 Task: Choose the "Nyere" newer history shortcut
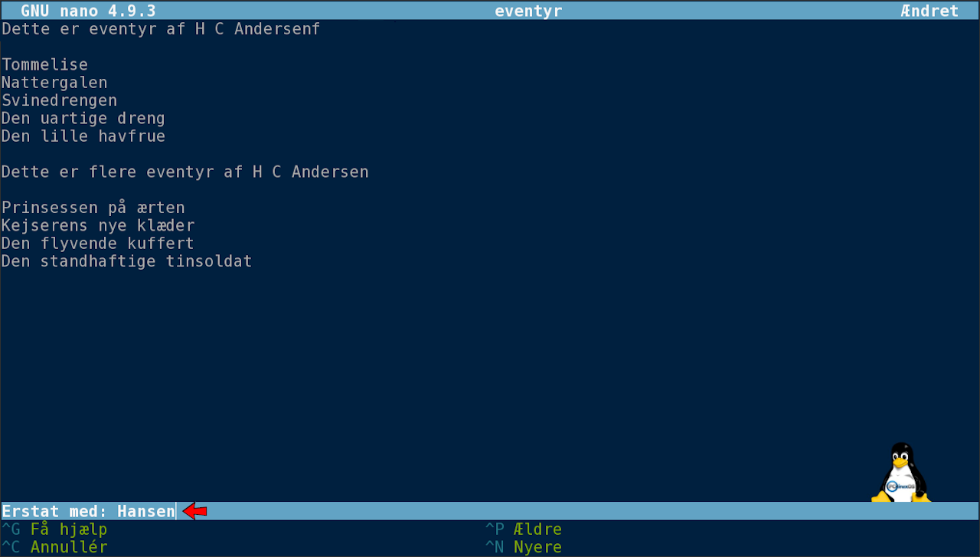click(x=537, y=547)
